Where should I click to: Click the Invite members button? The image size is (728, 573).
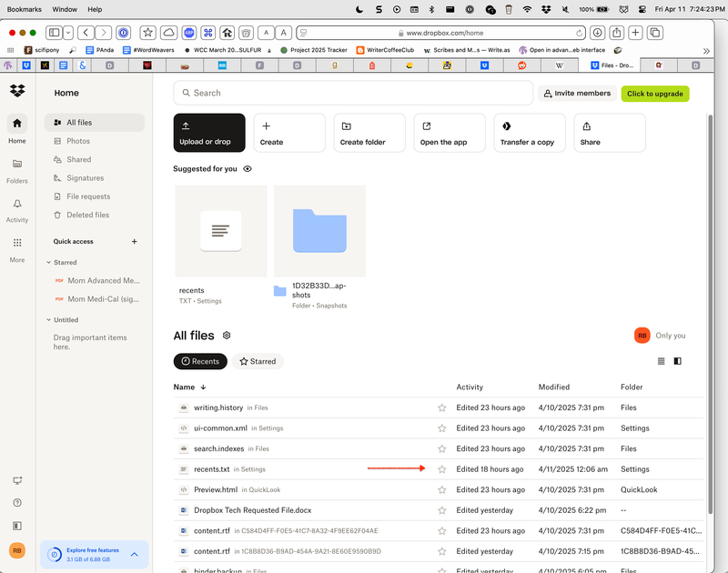[x=576, y=94]
